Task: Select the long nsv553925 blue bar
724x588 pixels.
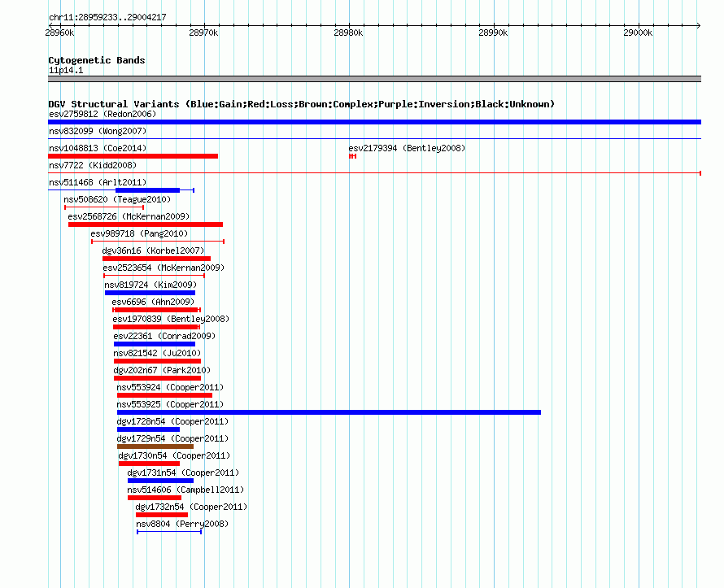Action: pyautogui.click(x=329, y=412)
